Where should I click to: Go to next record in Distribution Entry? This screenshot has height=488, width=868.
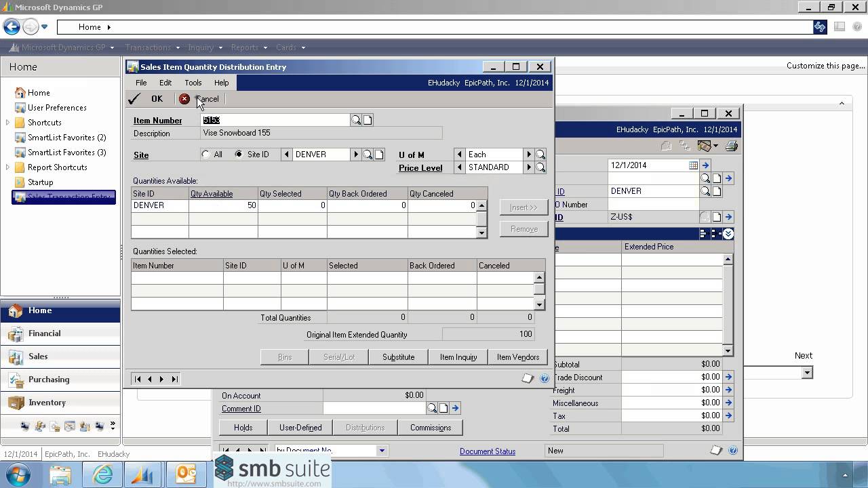click(x=161, y=379)
